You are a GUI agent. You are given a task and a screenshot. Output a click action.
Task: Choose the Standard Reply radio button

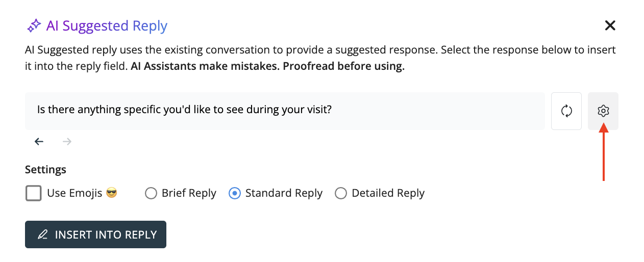pyautogui.click(x=234, y=194)
